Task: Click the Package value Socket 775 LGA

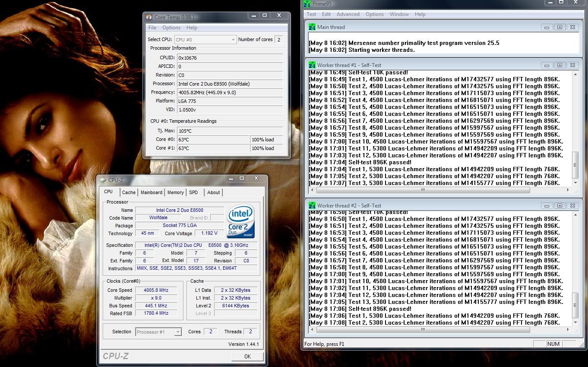Action: [180, 226]
